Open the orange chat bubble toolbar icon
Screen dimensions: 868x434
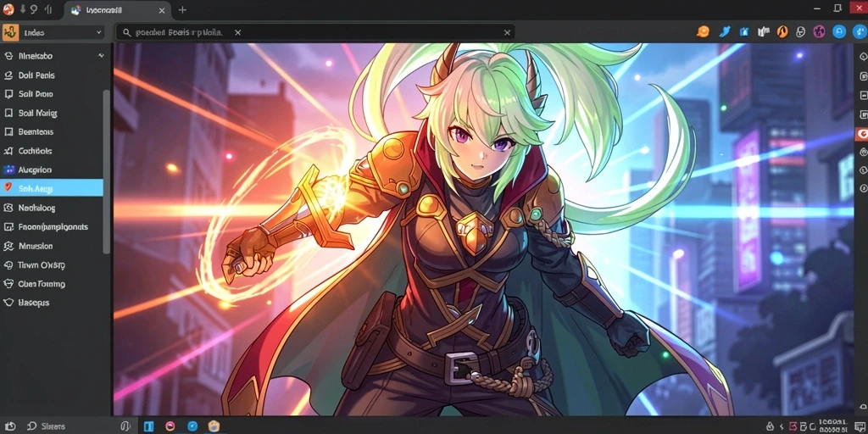tap(703, 31)
